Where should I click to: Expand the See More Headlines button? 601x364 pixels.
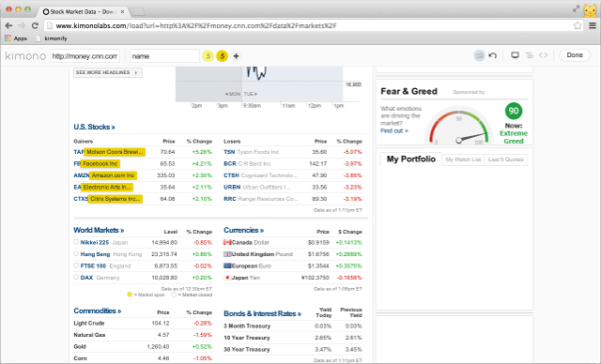point(108,72)
